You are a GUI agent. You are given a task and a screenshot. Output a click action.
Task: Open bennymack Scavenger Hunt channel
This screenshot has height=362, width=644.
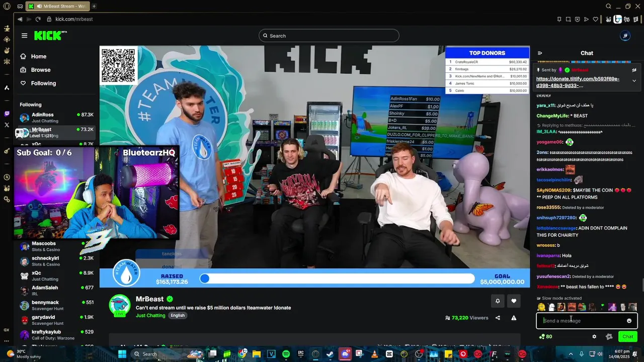click(56, 305)
